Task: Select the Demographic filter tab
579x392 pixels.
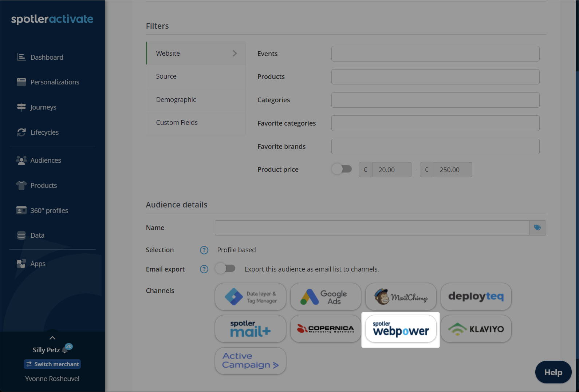Action: click(x=196, y=100)
